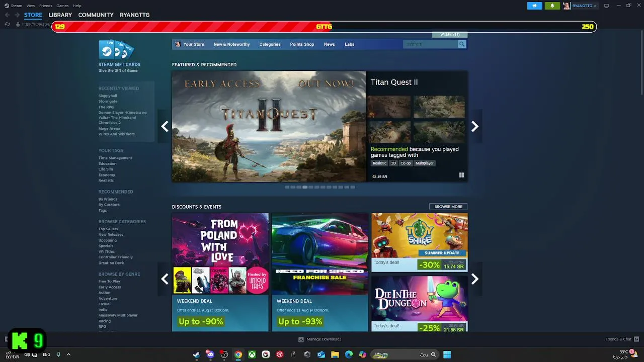The height and width of the screenshot is (362, 644).
Task: Click the Multiplayer tag on Titan Quest II
Action: coord(425,163)
